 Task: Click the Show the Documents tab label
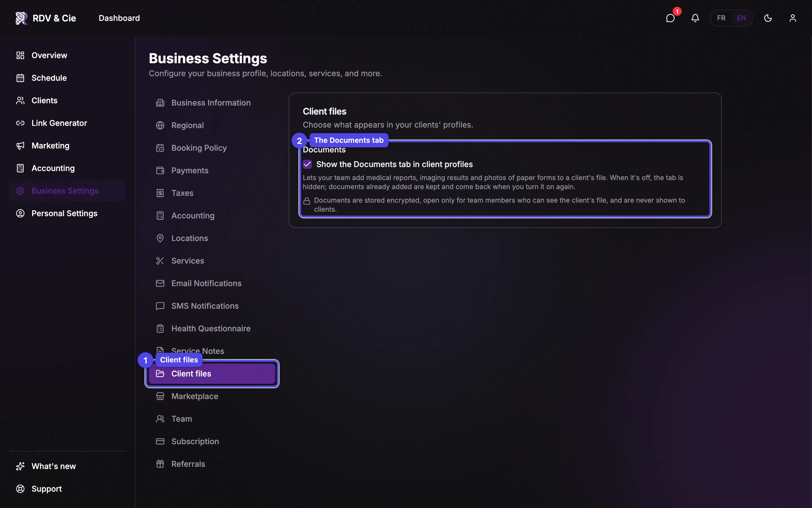coord(394,164)
